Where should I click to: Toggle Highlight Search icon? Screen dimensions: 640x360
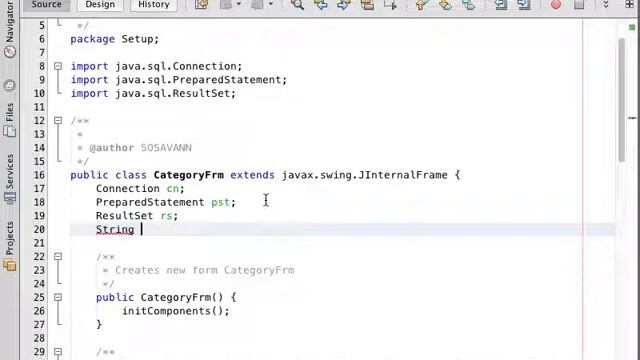pyautogui.click(x=367, y=5)
